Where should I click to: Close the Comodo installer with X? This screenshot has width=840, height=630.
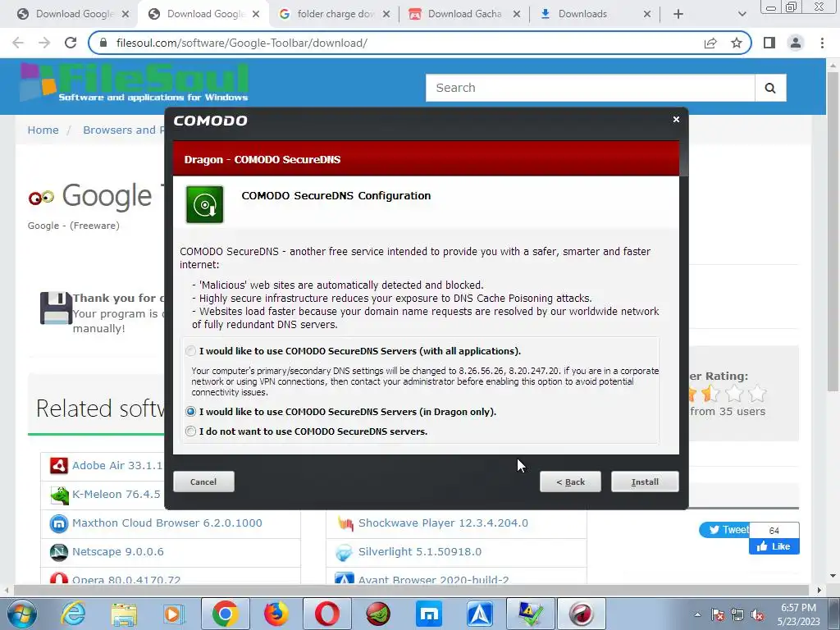676,119
